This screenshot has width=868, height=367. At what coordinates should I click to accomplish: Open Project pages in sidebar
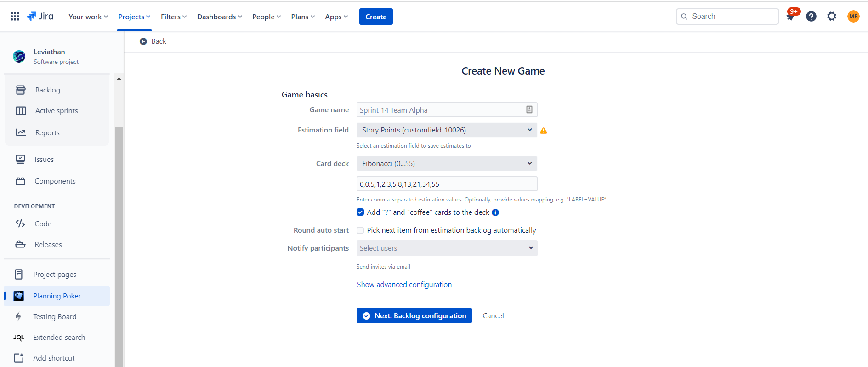click(55, 274)
